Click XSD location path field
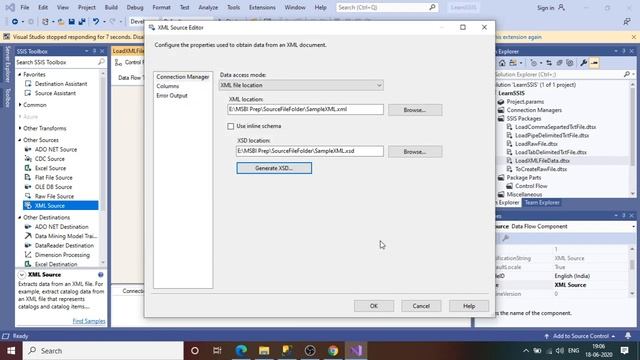This screenshot has height=360, width=640. [309, 151]
